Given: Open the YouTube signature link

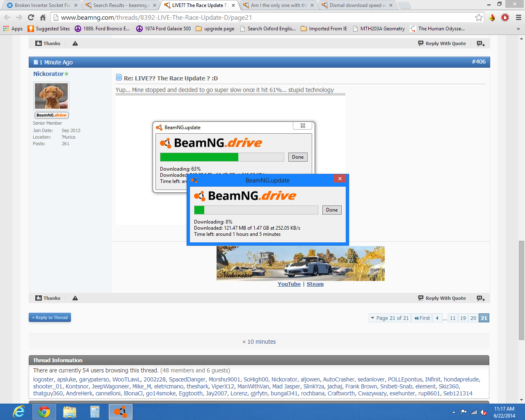Looking at the screenshot, I should coord(289,284).
